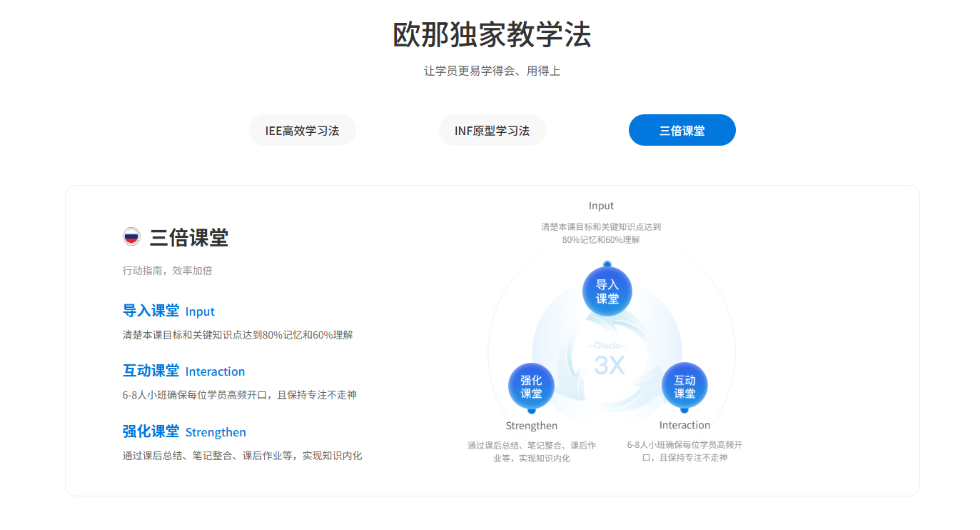Image resolution: width=980 pixels, height=530 pixels.
Task: Click the 导入课堂 blue bubble in the diagram
Action: [x=607, y=291]
